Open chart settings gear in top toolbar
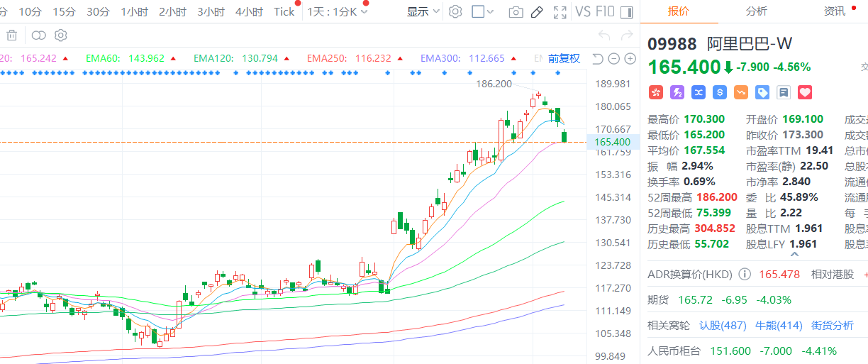The height and width of the screenshot is (364, 868). coord(455,12)
